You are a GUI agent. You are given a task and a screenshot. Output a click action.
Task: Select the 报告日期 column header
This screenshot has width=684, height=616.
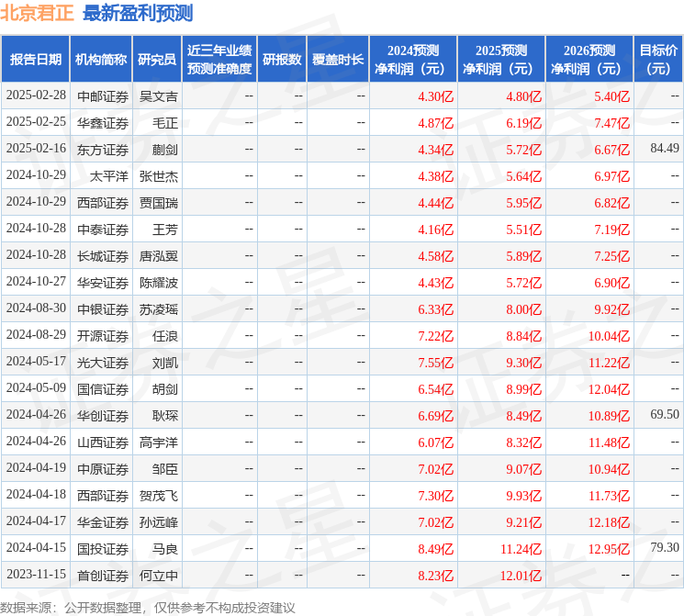pyautogui.click(x=35, y=60)
